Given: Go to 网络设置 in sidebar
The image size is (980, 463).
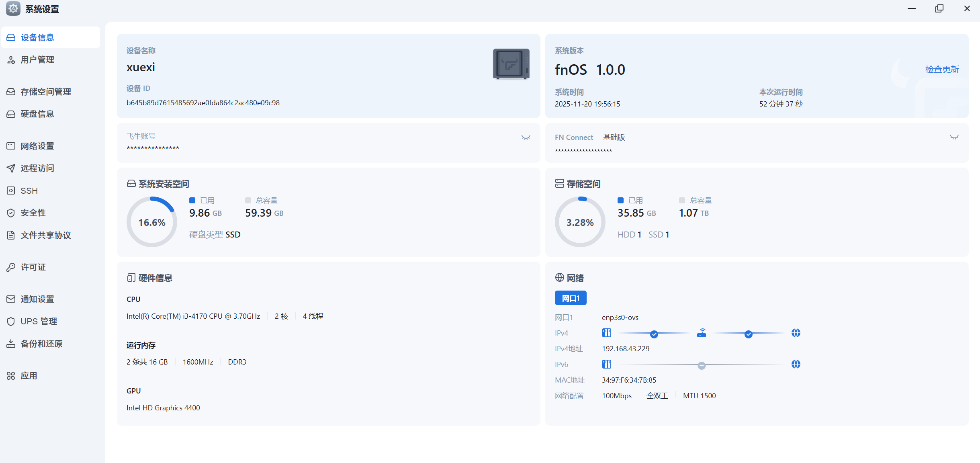Looking at the screenshot, I should click(37, 146).
